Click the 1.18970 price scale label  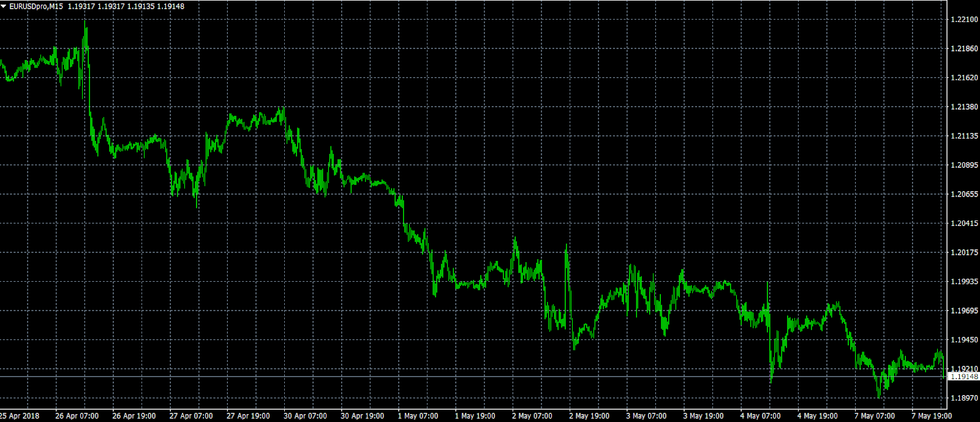(x=964, y=398)
